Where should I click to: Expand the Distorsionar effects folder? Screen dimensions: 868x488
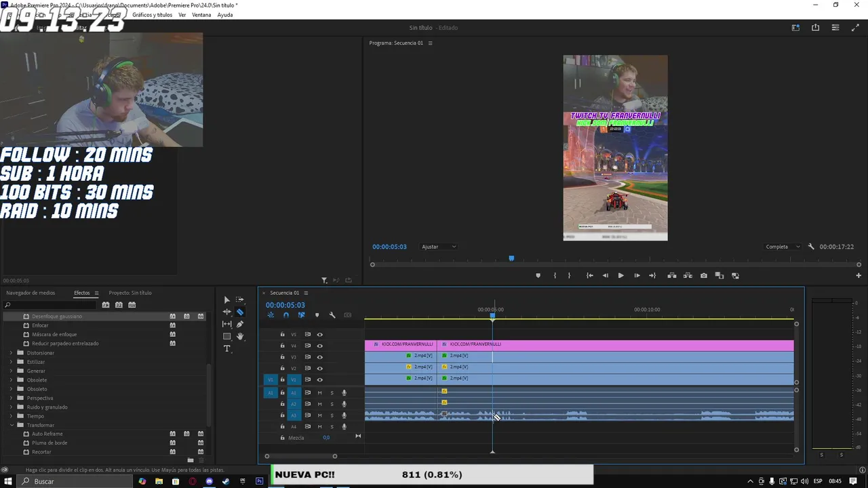click(x=11, y=353)
